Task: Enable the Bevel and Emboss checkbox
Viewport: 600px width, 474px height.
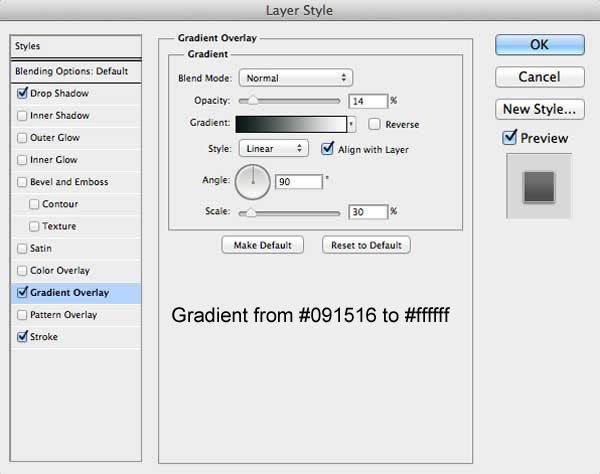Action: point(22,182)
